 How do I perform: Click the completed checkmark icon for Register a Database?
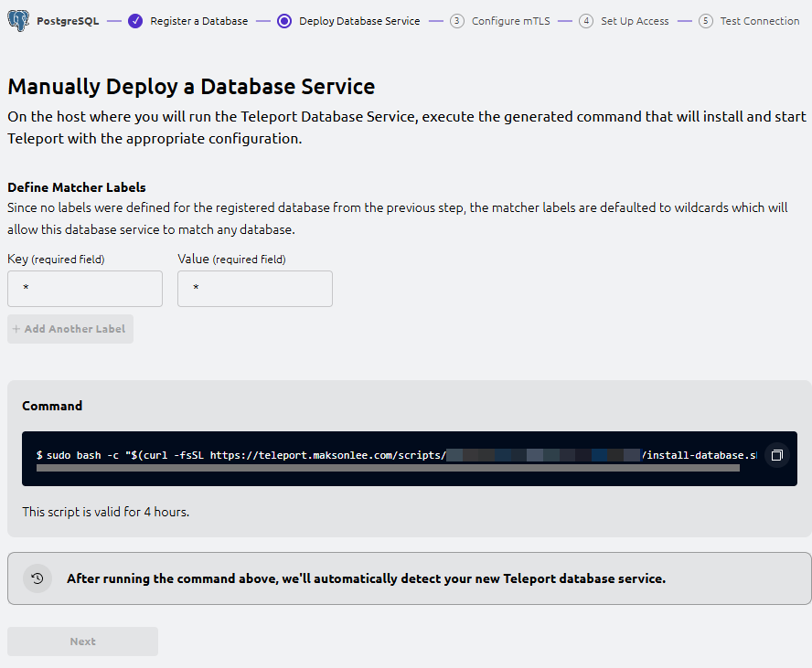(x=135, y=21)
